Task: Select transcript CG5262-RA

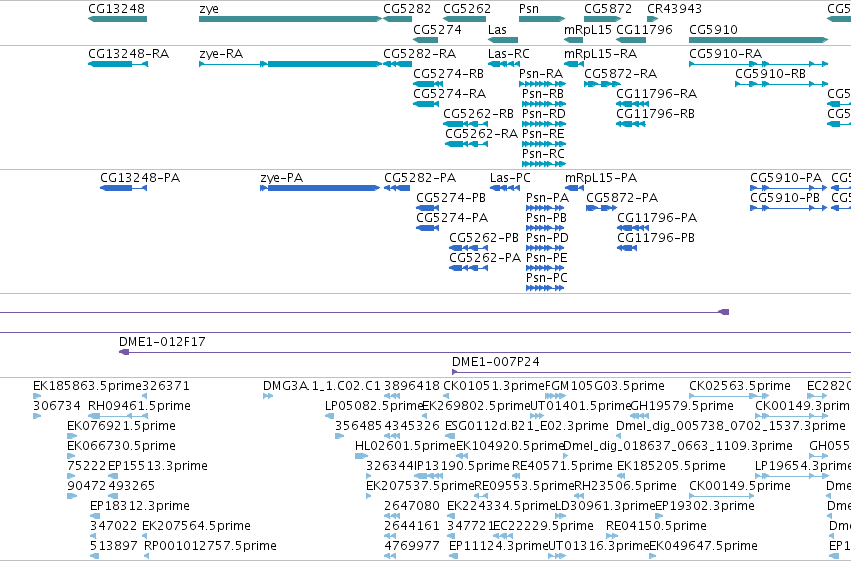Action: click(481, 133)
